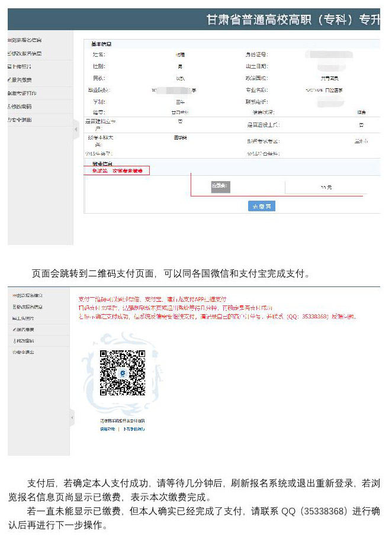The height and width of the screenshot is (538, 392).
Task: Click the 姓名 label in basic info
Action: (x=99, y=54)
